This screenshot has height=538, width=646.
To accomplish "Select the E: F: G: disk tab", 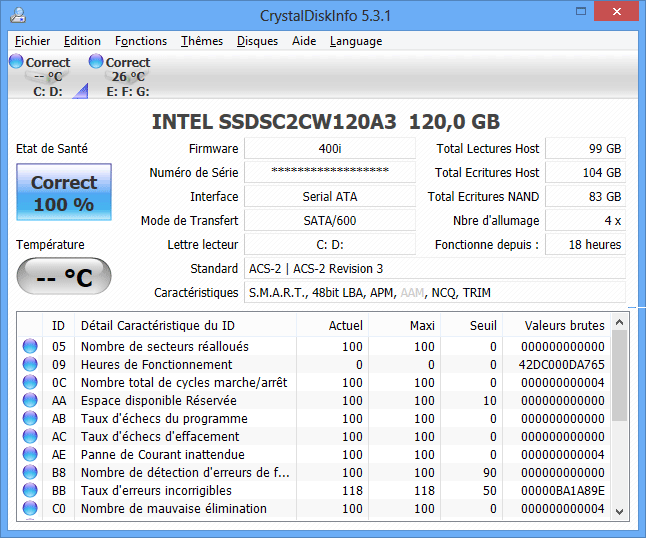I will click(x=128, y=77).
